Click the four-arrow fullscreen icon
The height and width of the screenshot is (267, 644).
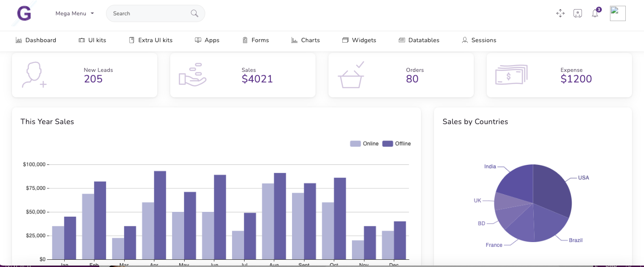pyautogui.click(x=560, y=13)
